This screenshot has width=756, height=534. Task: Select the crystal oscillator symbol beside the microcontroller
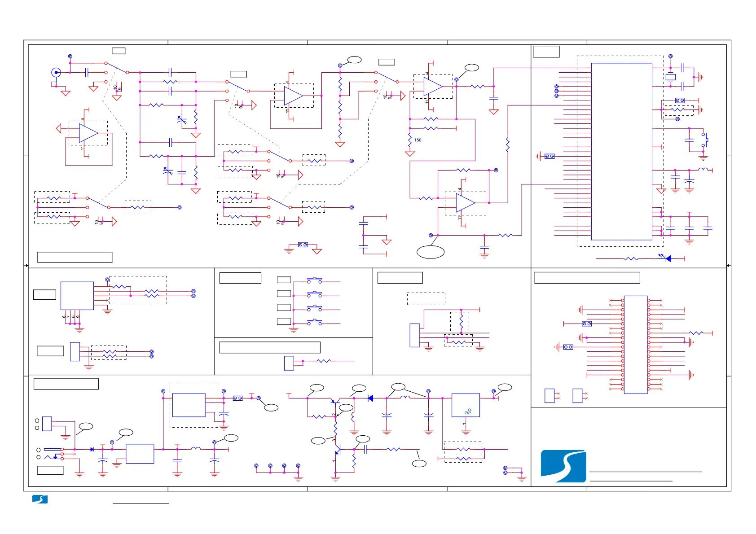pyautogui.click(x=670, y=77)
